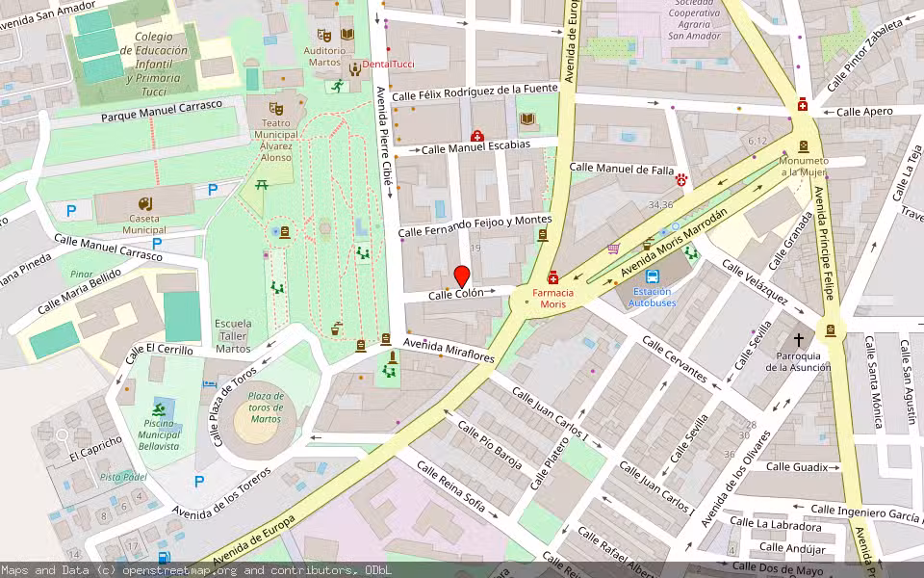The image size is (924, 578).
Task: Select the Calle Granada label
Action: tap(790, 241)
